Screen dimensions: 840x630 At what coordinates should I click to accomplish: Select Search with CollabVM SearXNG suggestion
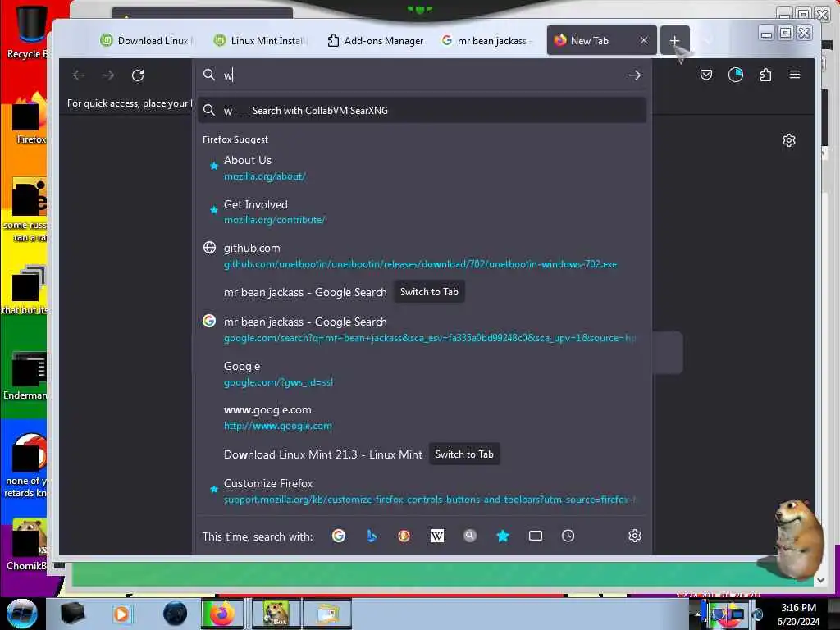[x=422, y=111]
